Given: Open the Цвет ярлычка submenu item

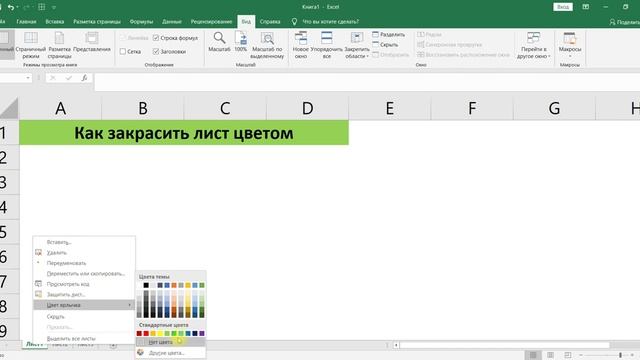Looking at the screenshot, I should pyautogui.click(x=84, y=305).
